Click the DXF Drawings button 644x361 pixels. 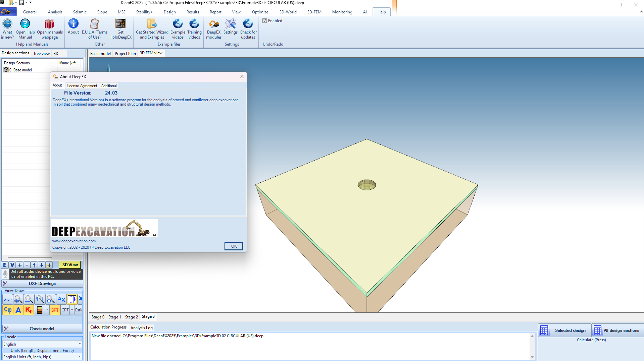pyautogui.click(x=42, y=284)
